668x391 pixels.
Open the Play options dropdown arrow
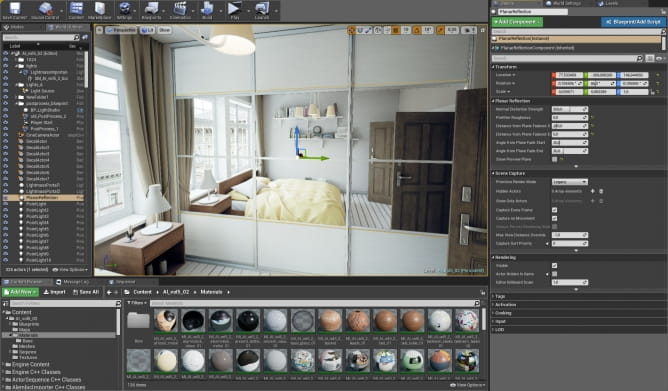pos(248,11)
